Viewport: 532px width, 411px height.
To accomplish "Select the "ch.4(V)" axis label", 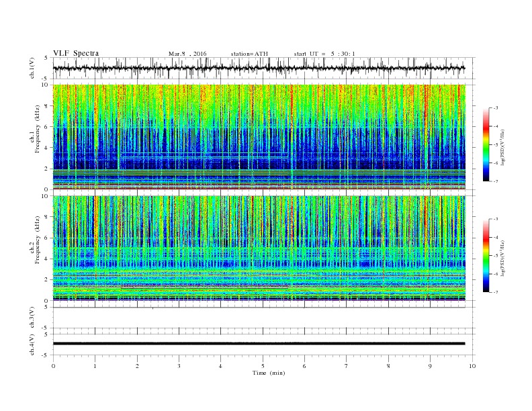I will pos(32,345).
